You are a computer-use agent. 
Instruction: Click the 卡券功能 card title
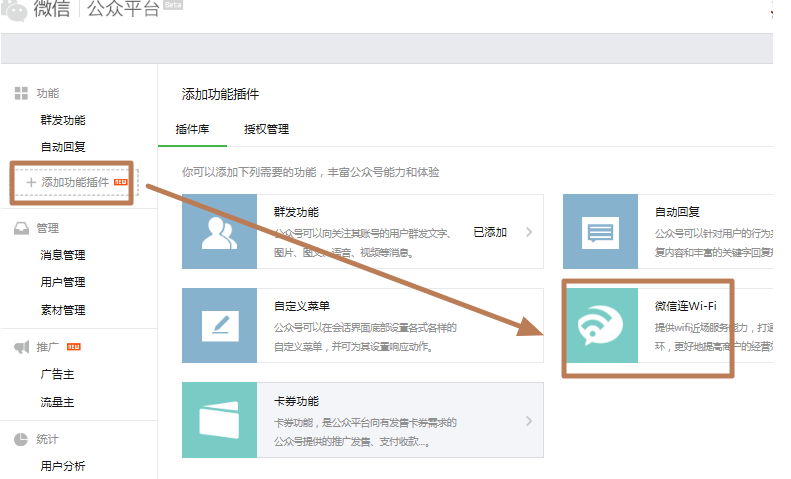pyautogui.click(x=297, y=401)
